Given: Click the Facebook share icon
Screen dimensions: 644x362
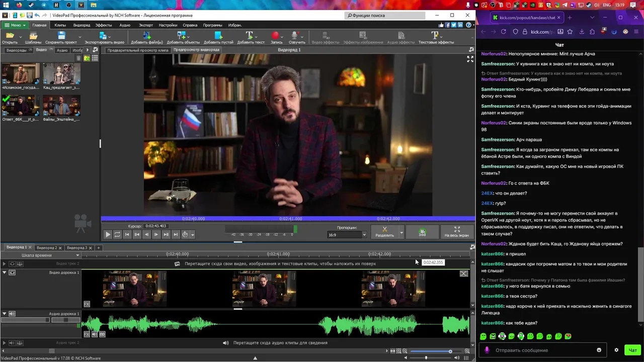Looking at the screenshot, I should click(447, 25).
